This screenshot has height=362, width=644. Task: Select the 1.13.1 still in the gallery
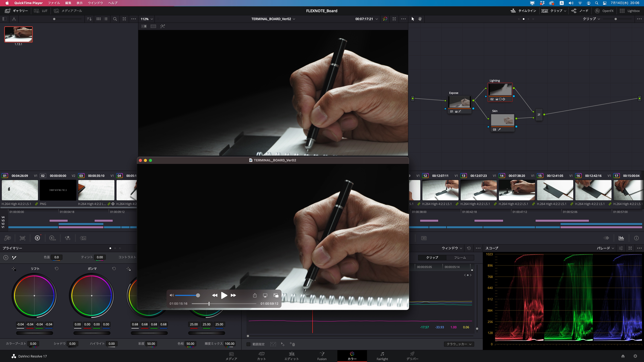point(18,34)
